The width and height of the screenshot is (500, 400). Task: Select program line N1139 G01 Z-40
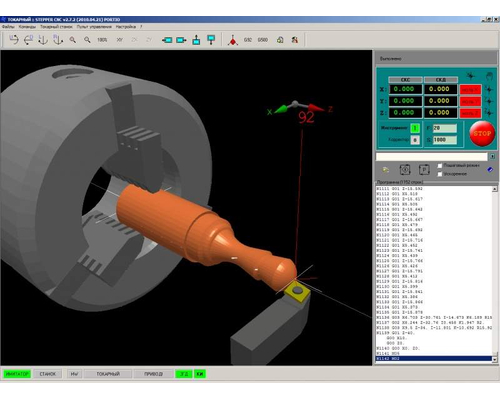[434, 333]
